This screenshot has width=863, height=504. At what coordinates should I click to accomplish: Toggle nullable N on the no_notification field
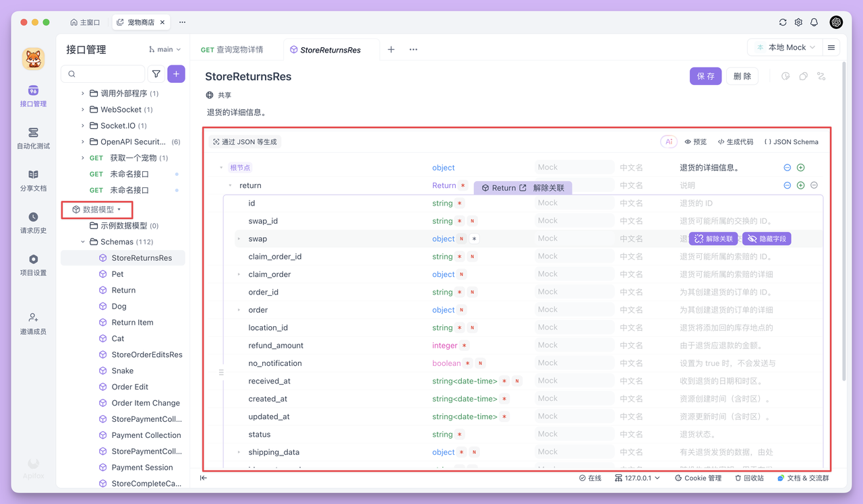pyautogui.click(x=480, y=363)
